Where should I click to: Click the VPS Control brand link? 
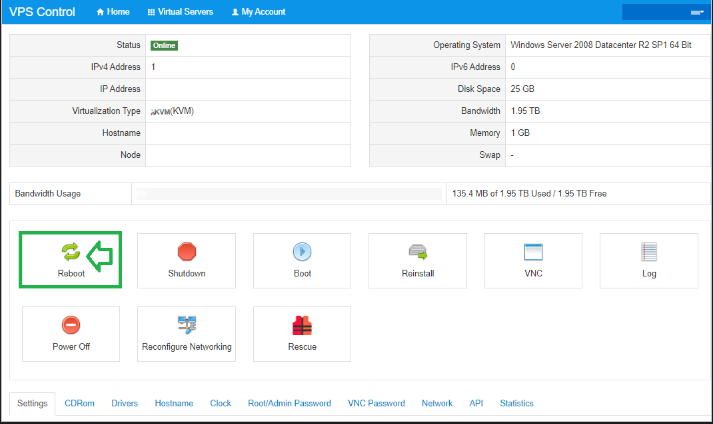coord(43,12)
